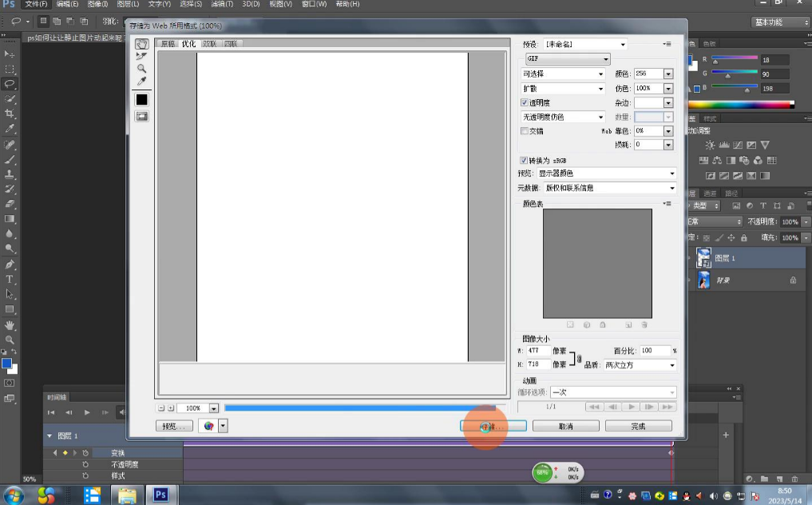Open the 文件(F) menu

pos(36,4)
